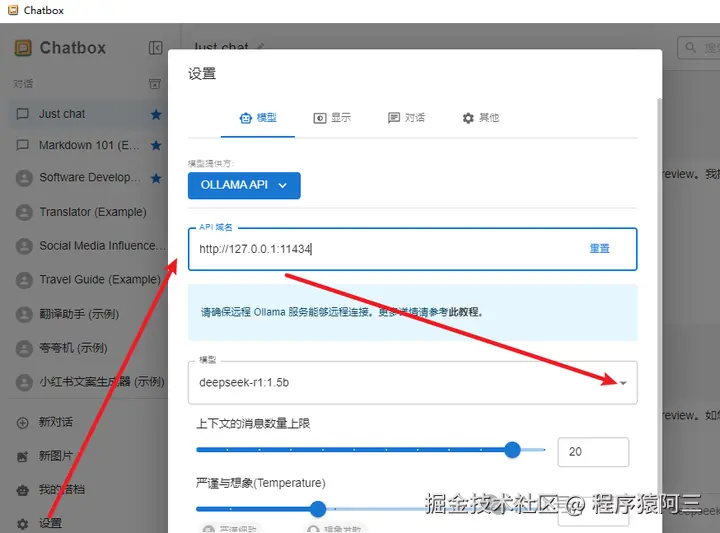Open the Markdown 101 conversation
The height and width of the screenshot is (533, 720).
pyautogui.click(x=87, y=145)
